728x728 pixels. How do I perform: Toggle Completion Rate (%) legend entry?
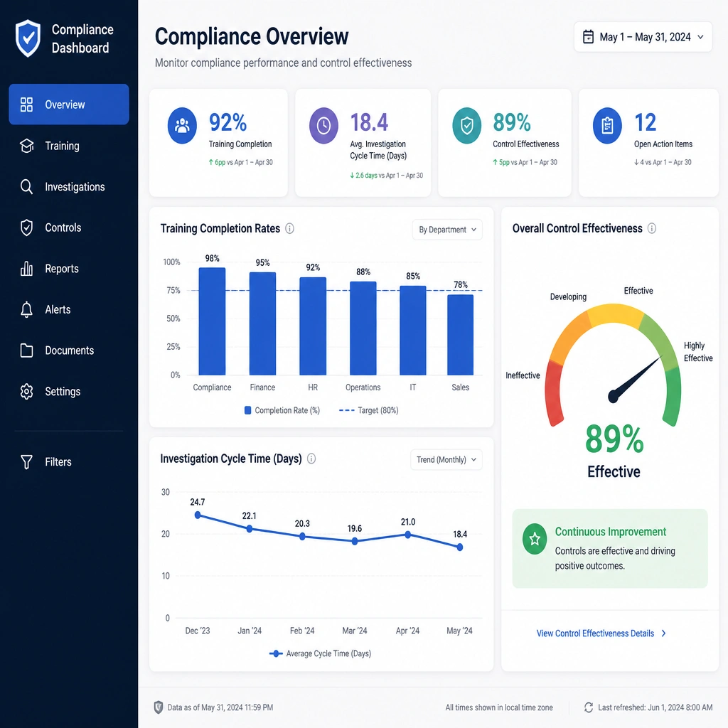tap(282, 410)
